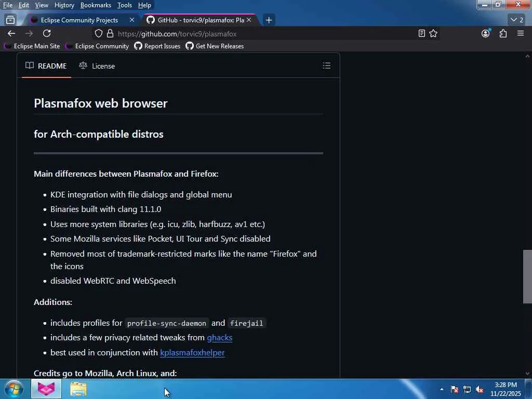This screenshot has height=399, width=532.
Task: Open Report Issues bookmark
Action: point(157,46)
